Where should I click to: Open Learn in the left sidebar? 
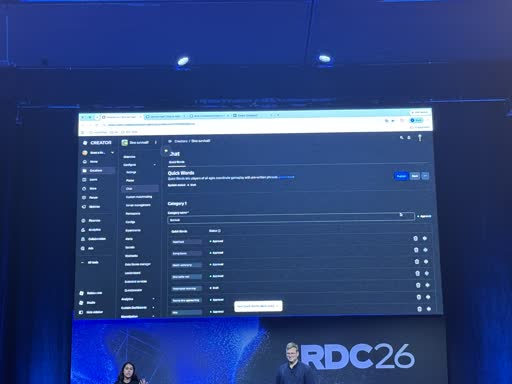[x=90, y=180]
